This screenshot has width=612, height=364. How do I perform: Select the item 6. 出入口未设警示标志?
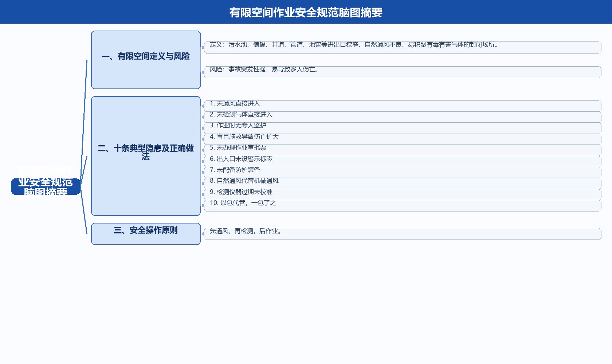pyautogui.click(x=403, y=161)
